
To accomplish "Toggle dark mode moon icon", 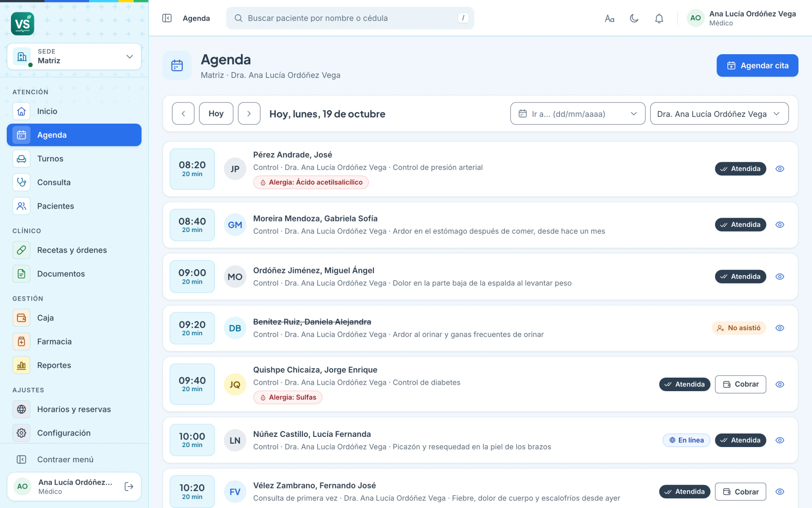I will (x=634, y=18).
